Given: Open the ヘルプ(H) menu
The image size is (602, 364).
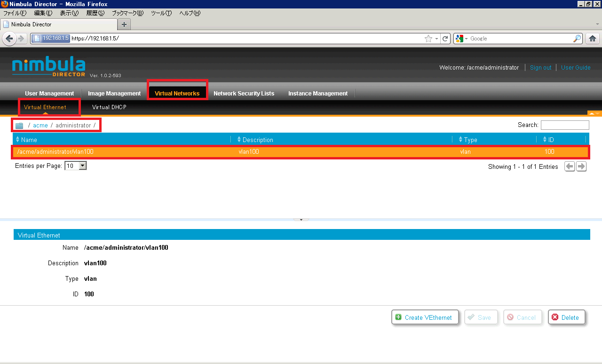Looking at the screenshot, I should [x=190, y=13].
